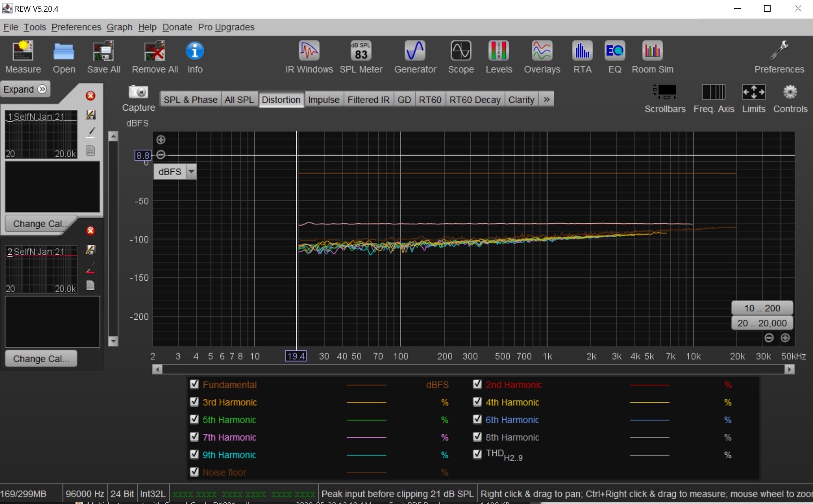Show more graph tabs with » button

point(546,100)
